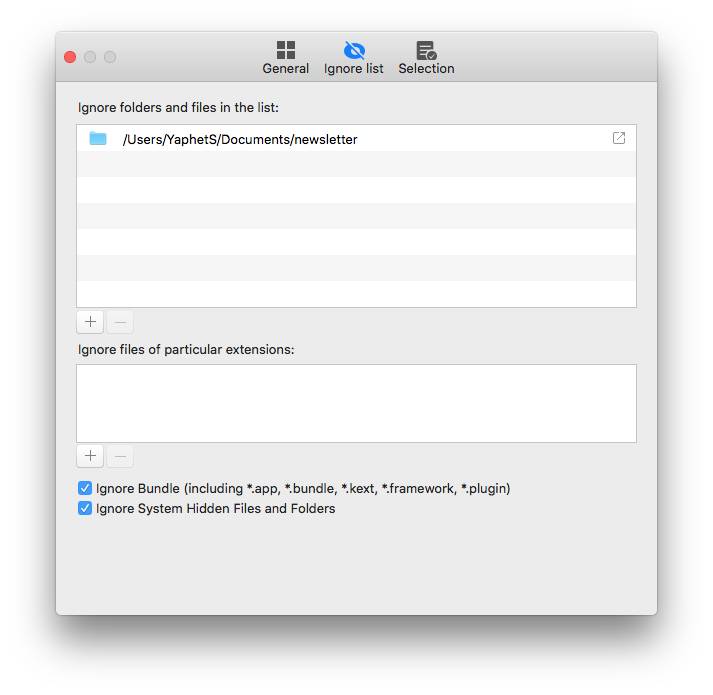The height and width of the screenshot is (695, 713).
Task: Uncheck Ignore System Hidden Files and Folders
Action: point(85,508)
